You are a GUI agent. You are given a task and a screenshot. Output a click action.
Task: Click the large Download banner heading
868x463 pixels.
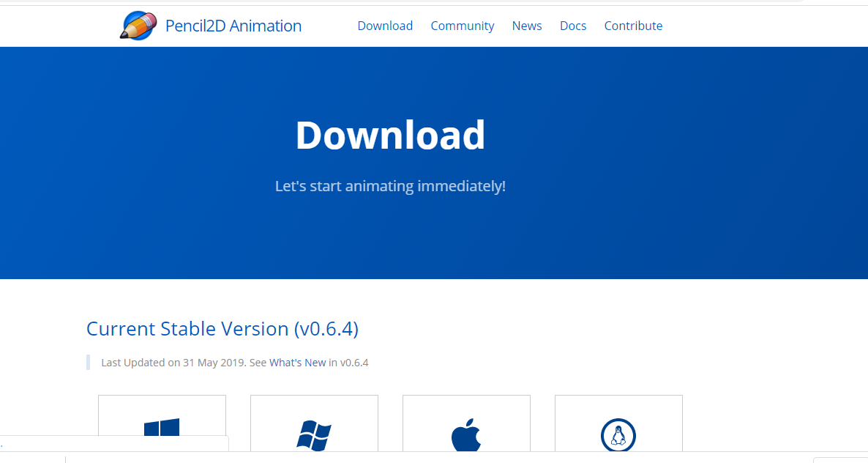[390, 135]
